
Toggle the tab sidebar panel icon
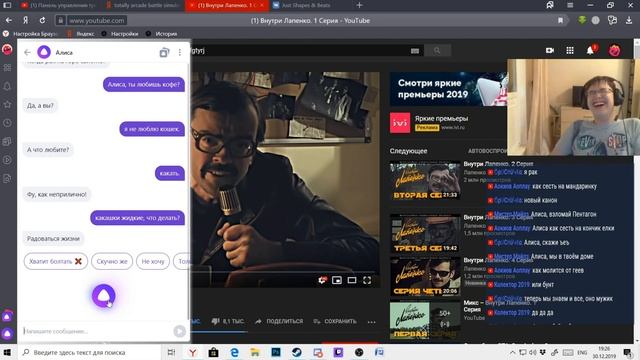[x=7, y=5]
